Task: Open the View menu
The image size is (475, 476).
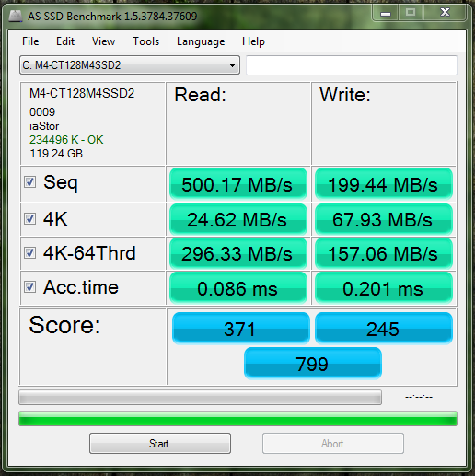Action: coord(103,41)
